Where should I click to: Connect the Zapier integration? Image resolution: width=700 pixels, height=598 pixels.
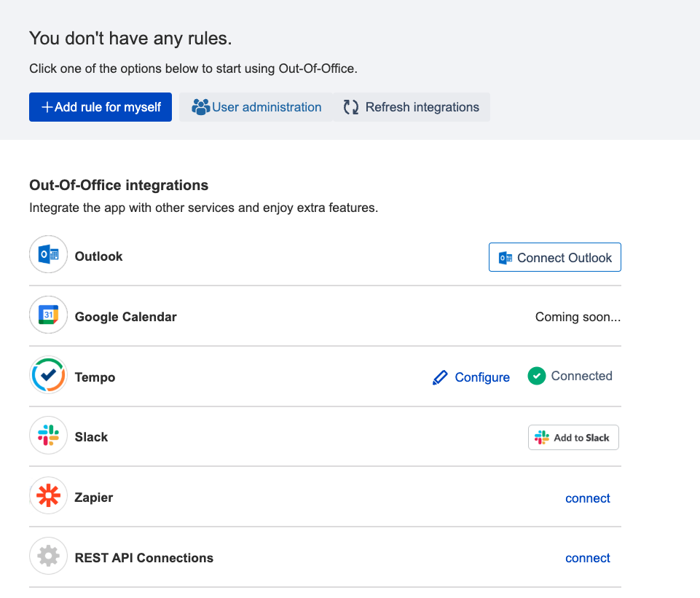coord(588,498)
